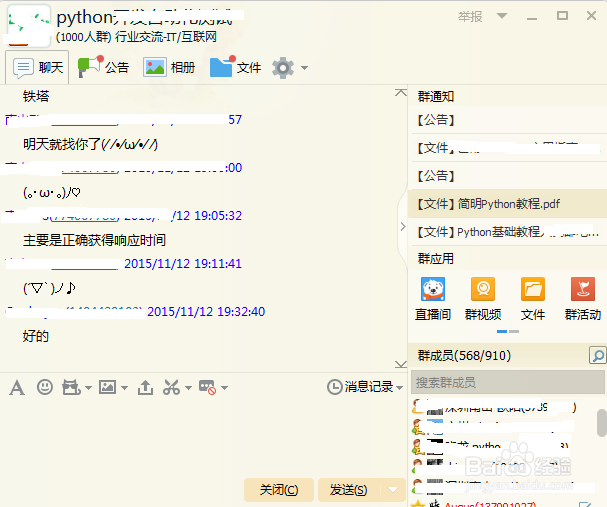
Task: Open file 简明Python教程.pdf notice
Action: point(507,204)
